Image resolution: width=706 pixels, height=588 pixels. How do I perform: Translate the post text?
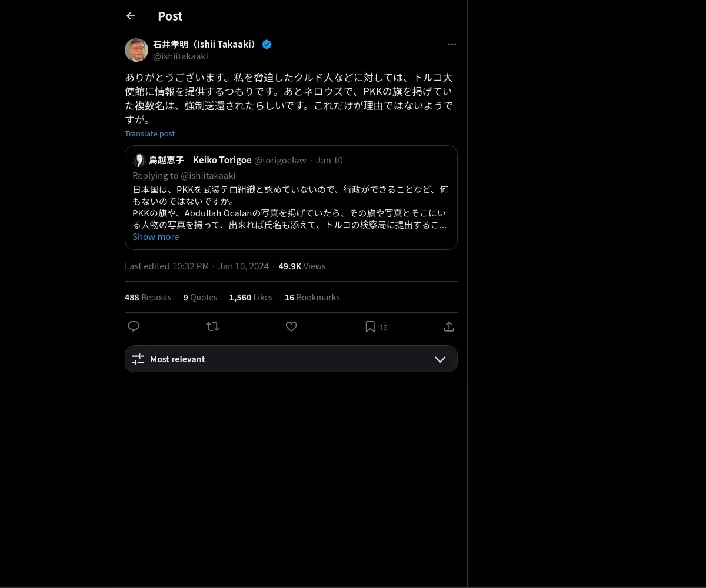(149, 133)
